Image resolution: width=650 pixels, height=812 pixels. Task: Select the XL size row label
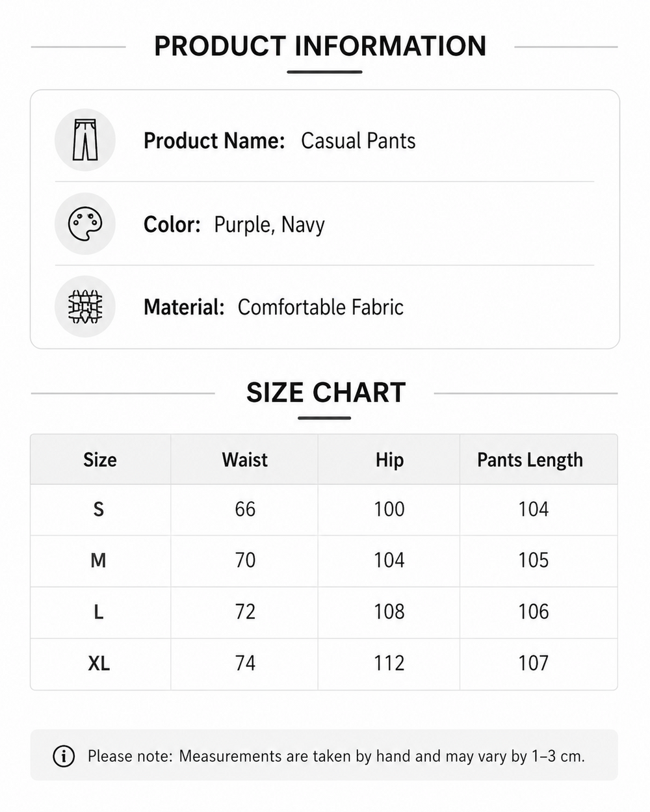(x=99, y=663)
